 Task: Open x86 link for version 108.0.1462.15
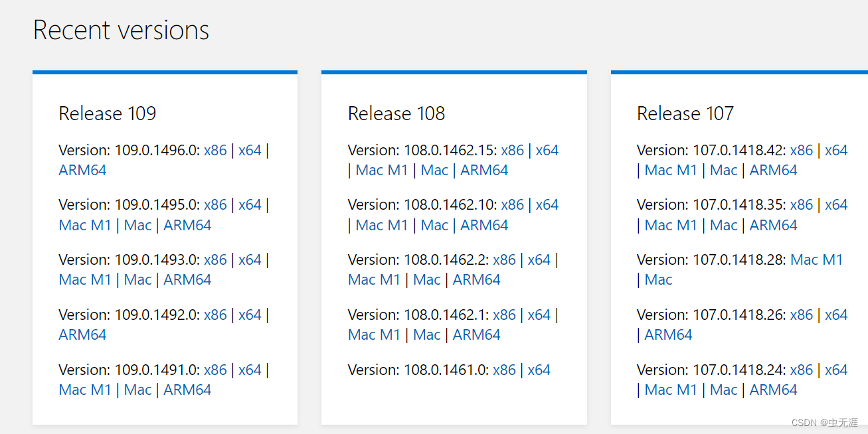[513, 150]
